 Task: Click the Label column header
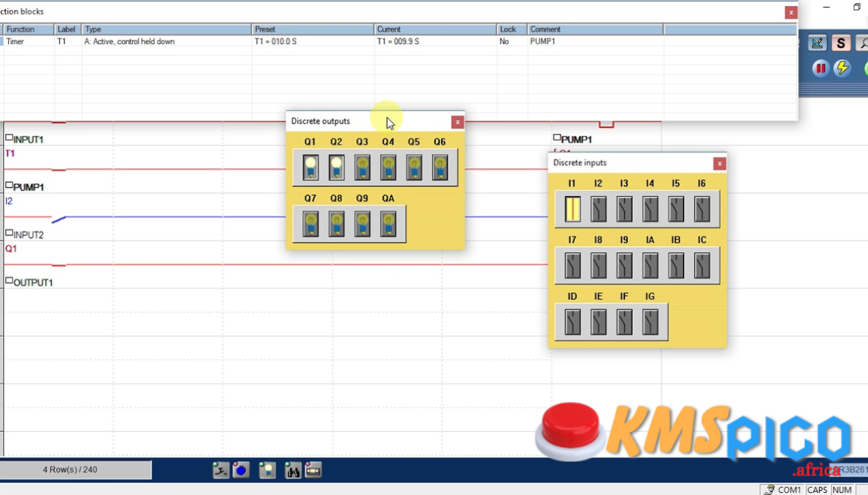(x=68, y=29)
